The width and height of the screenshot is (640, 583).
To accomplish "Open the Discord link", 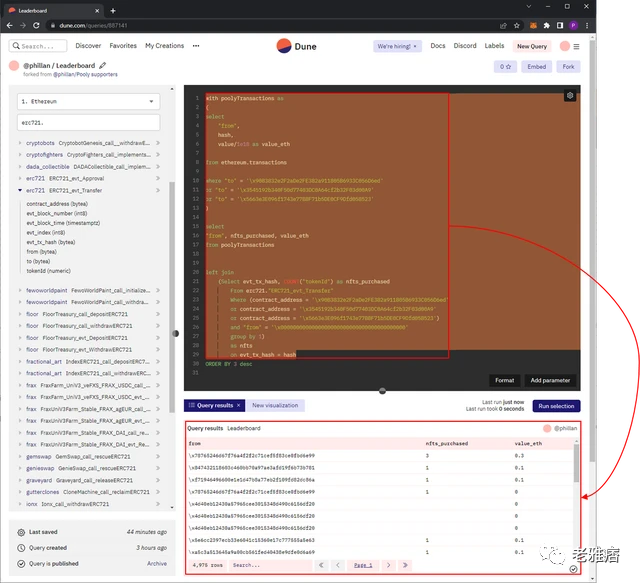I will (465, 46).
